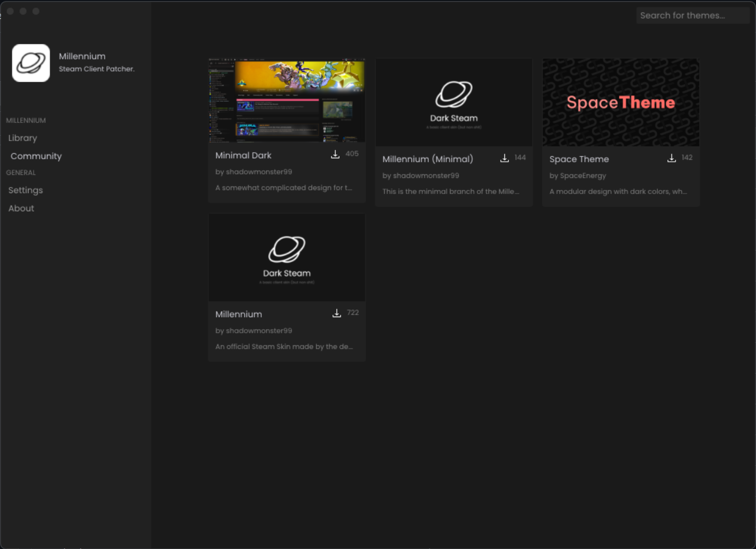Click download icon on Millennium (Minimal) card
Screen dimensions: 756x549
tap(505, 158)
